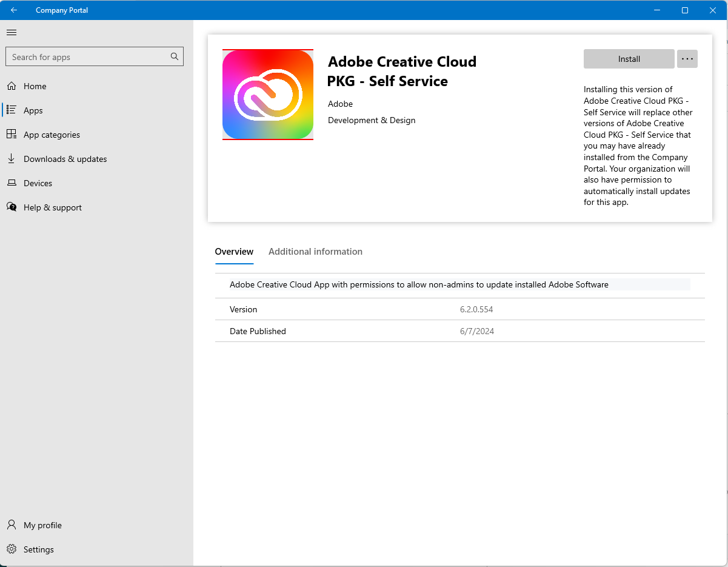This screenshot has width=728, height=567.
Task: Click the Adobe Creative Cloud app icon
Action: point(268,95)
